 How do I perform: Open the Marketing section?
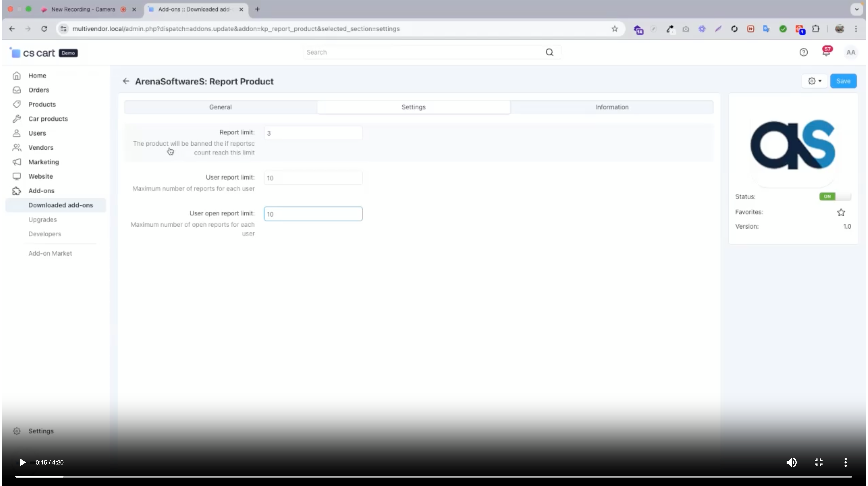coord(43,162)
